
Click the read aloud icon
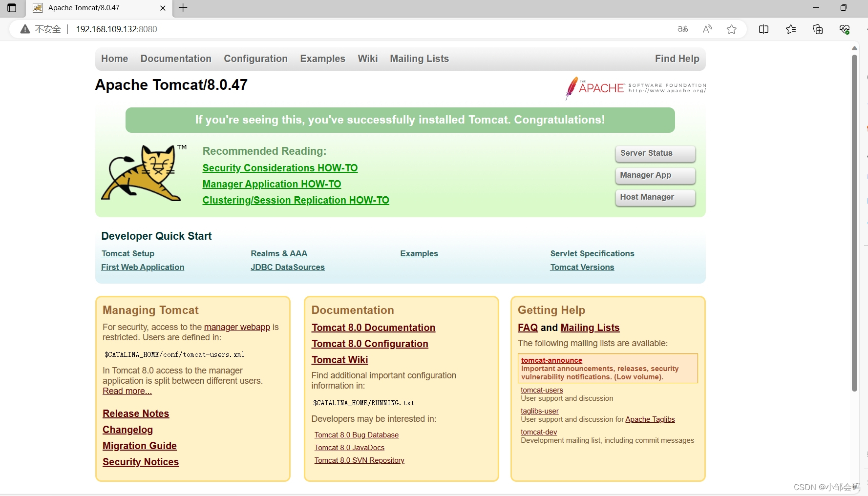[x=707, y=29]
